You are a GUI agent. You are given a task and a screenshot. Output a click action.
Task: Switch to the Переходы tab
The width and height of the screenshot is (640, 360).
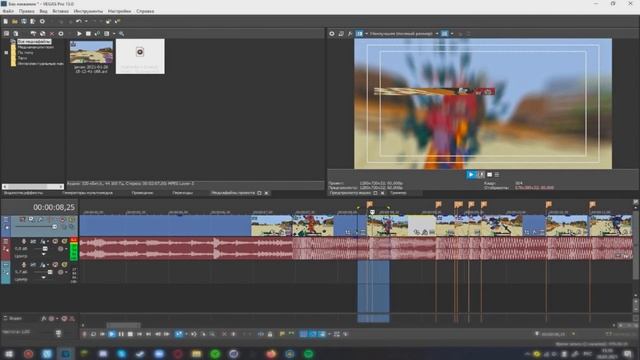click(x=182, y=193)
